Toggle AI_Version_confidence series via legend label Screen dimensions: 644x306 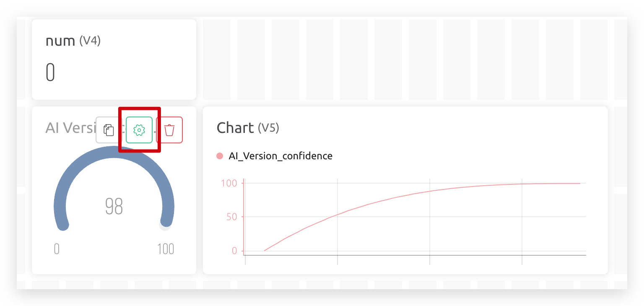(x=280, y=156)
